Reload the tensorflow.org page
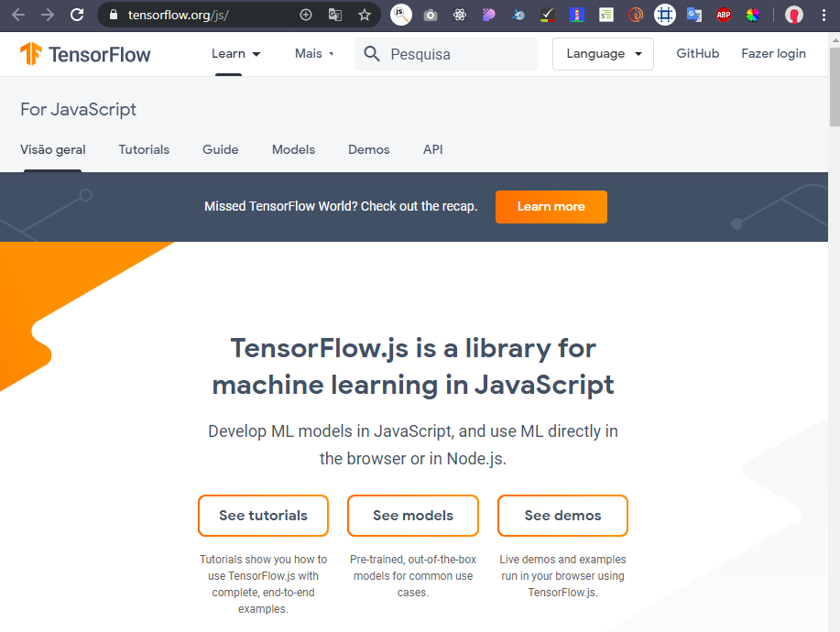This screenshot has height=632, width=840. coord(77,15)
